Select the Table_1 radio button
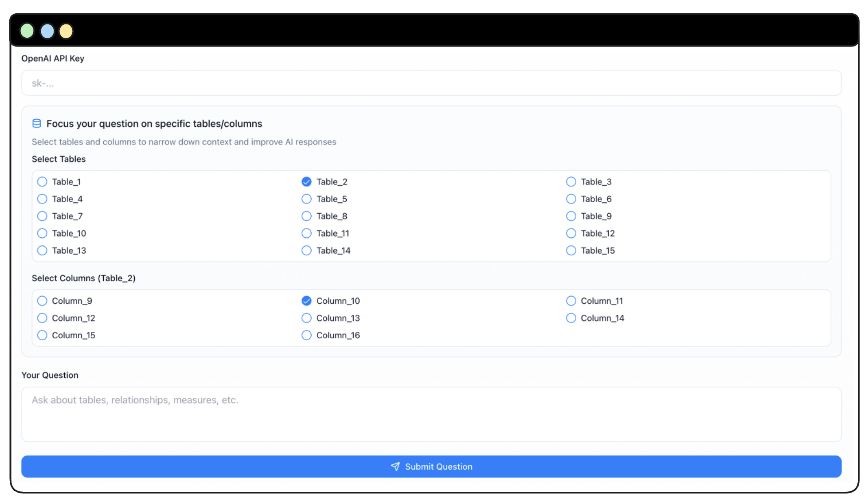868x502 pixels. point(42,182)
